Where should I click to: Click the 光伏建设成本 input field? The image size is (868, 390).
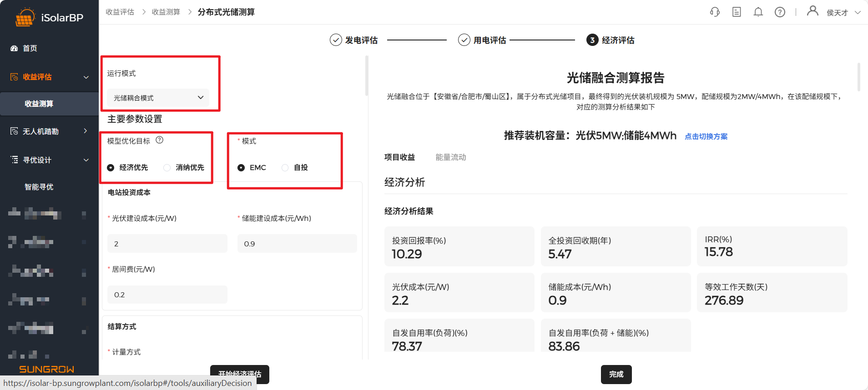[167, 244]
